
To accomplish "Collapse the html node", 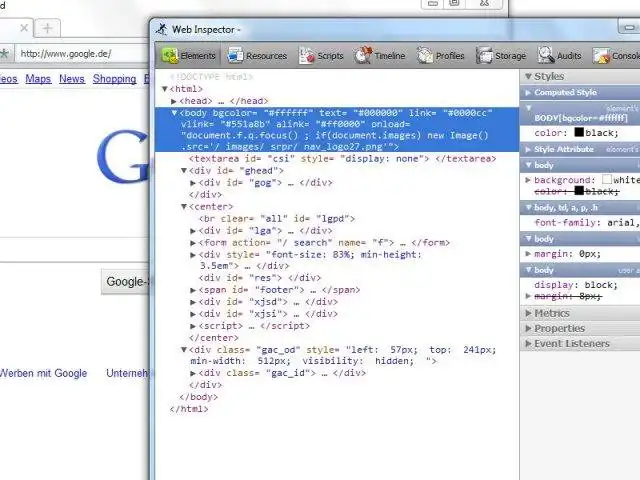I will point(164,89).
